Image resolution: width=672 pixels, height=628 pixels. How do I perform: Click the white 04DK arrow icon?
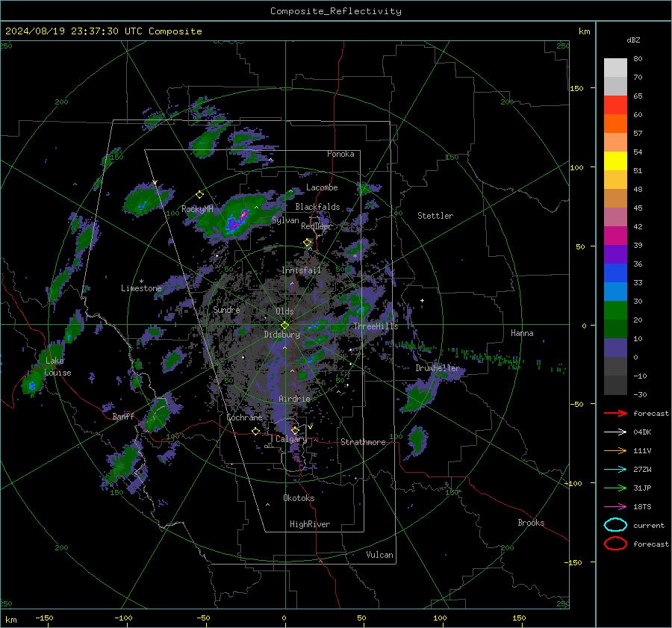tap(615, 432)
